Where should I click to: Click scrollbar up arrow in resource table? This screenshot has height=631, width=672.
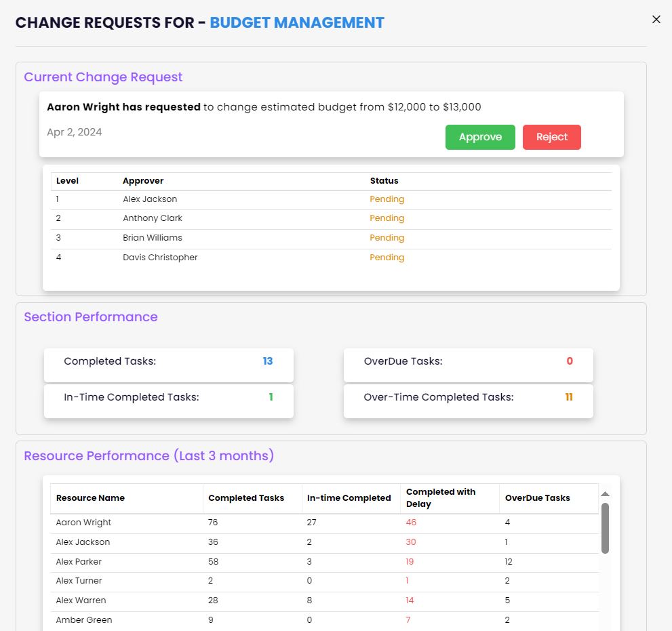(605, 494)
